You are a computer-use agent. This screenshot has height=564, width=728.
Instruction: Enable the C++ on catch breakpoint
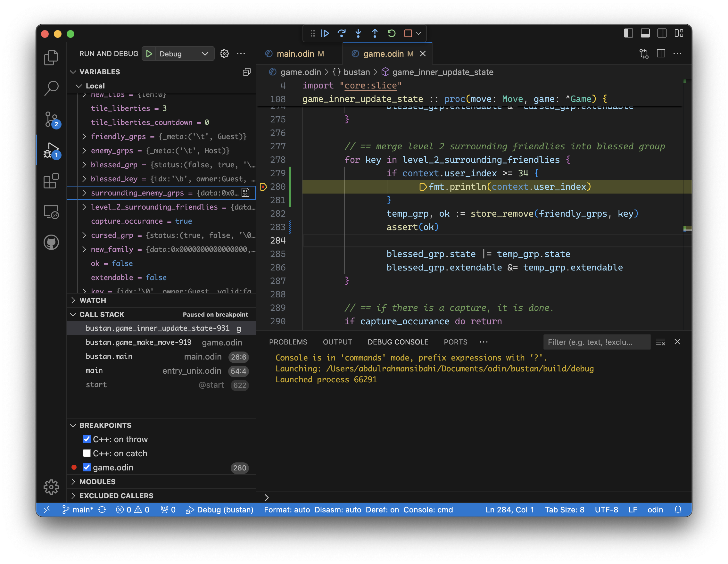[x=87, y=453]
